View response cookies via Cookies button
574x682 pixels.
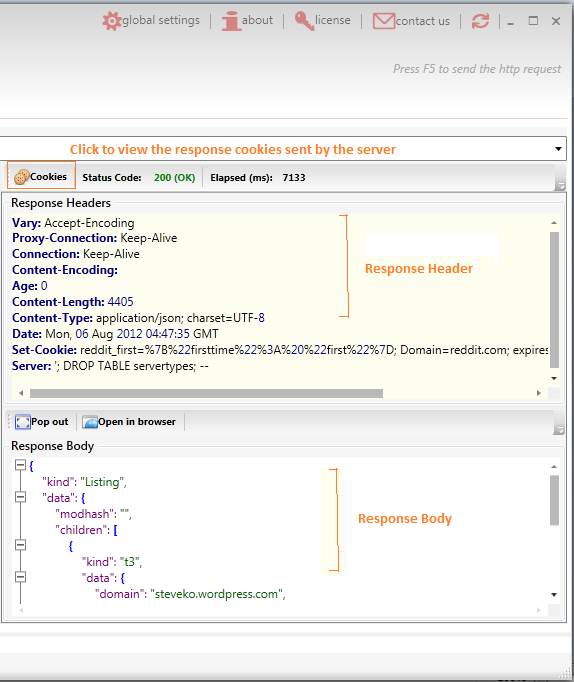coord(41,175)
